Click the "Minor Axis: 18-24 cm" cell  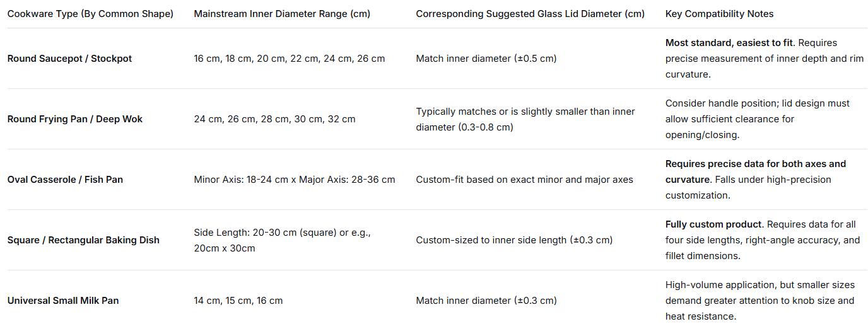[294, 180]
